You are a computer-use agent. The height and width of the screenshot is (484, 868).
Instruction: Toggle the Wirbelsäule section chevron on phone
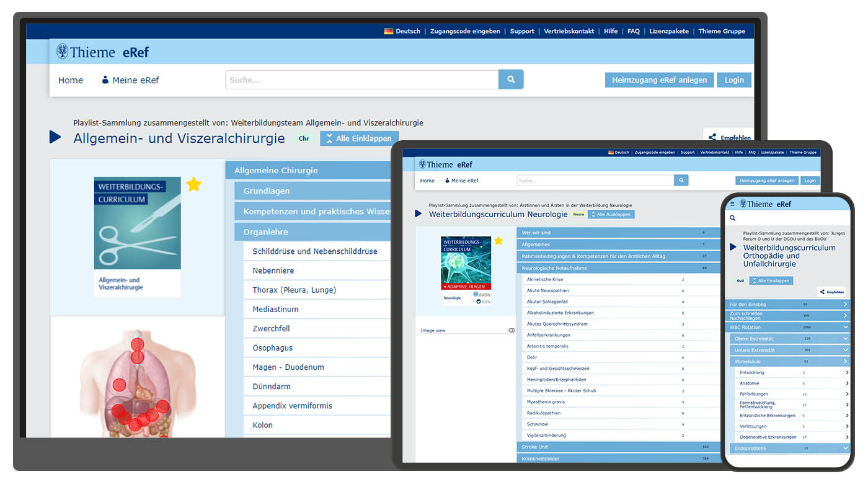click(x=846, y=361)
